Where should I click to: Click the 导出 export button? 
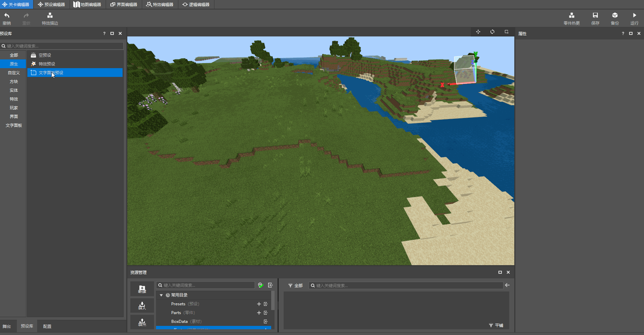click(x=142, y=322)
